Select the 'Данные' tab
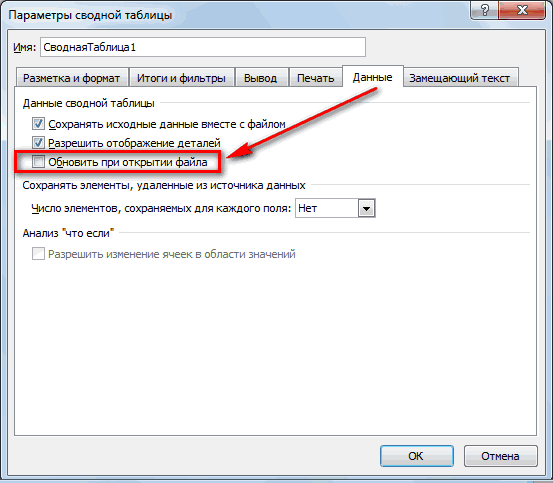The width and height of the screenshot is (553, 483). coord(372,76)
